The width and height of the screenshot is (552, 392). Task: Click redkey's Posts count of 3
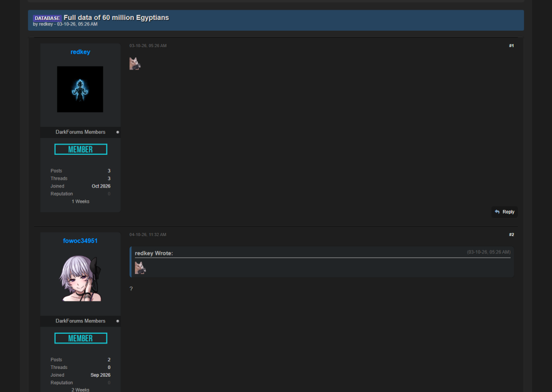(x=109, y=171)
